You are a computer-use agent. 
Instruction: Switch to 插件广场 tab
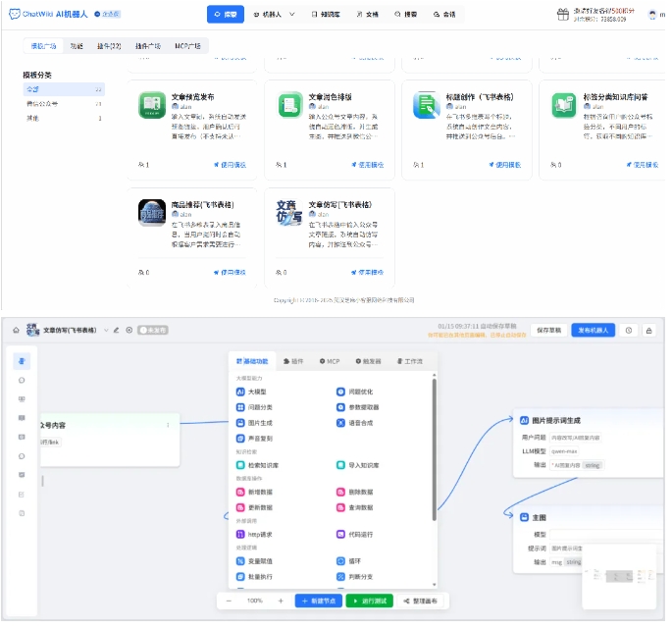[x=149, y=46]
